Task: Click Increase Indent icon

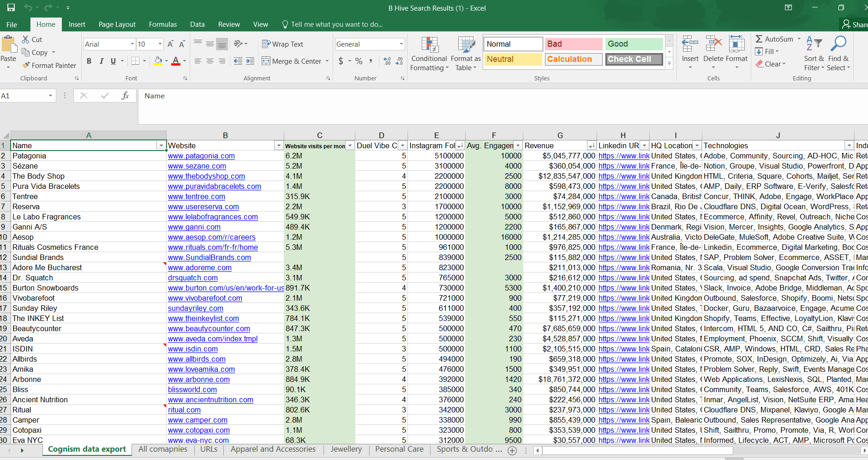Action: [250, 61]
